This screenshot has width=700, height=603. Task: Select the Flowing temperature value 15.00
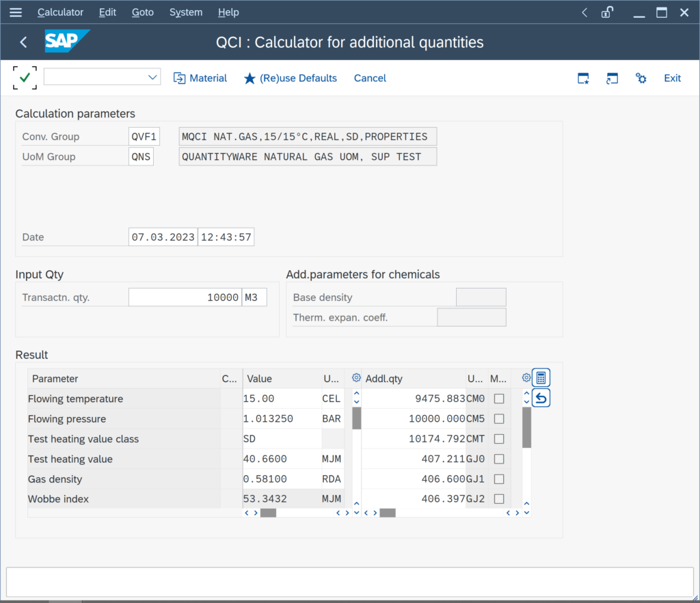[282, 399]
